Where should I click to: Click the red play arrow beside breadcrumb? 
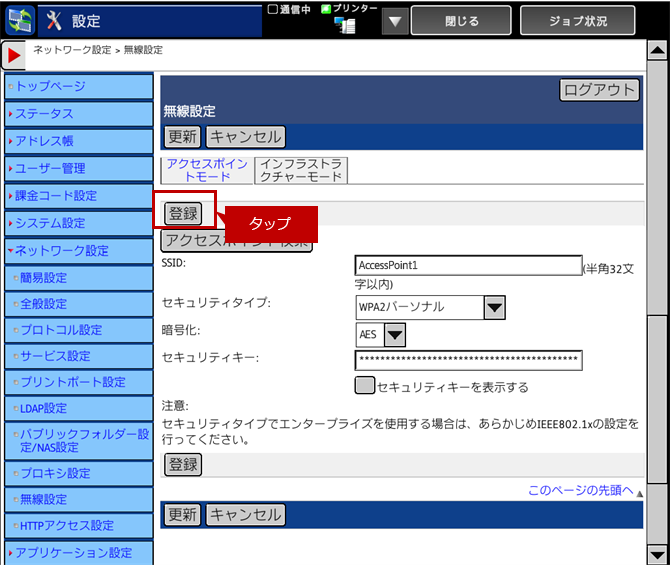pyautogui.click(x=15, y=57)
